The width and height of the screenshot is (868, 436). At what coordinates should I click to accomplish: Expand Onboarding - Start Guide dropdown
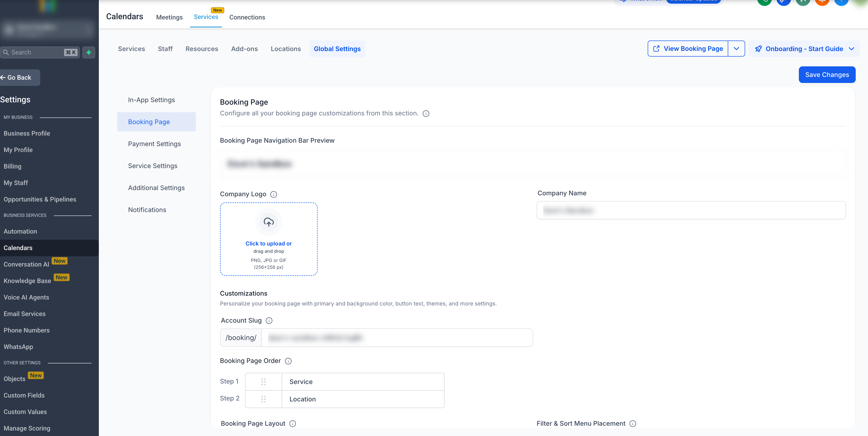tap(852, 49)
